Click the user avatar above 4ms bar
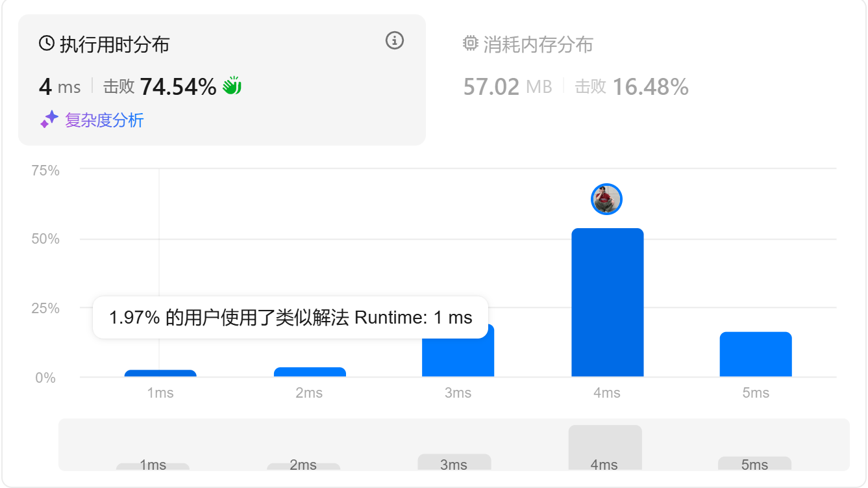The height and width of the screenshot is (488, 868). coord(607,199)
